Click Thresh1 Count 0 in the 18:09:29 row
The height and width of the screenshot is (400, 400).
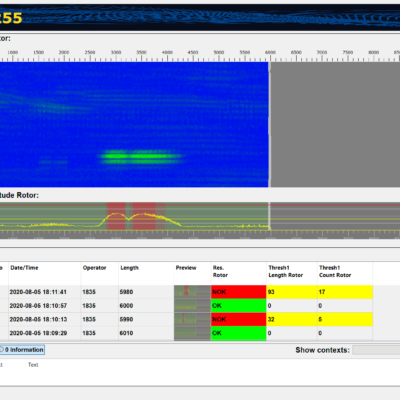[x=320, y=333]
